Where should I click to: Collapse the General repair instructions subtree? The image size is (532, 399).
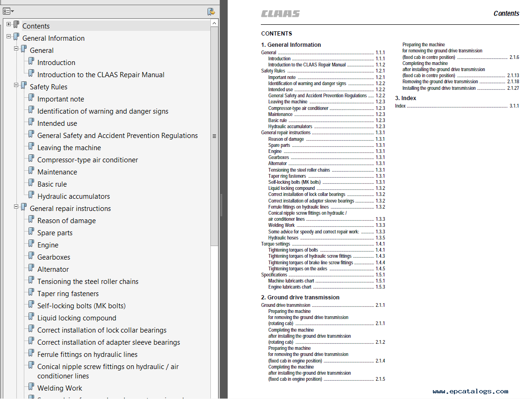(x=16, y=207)
